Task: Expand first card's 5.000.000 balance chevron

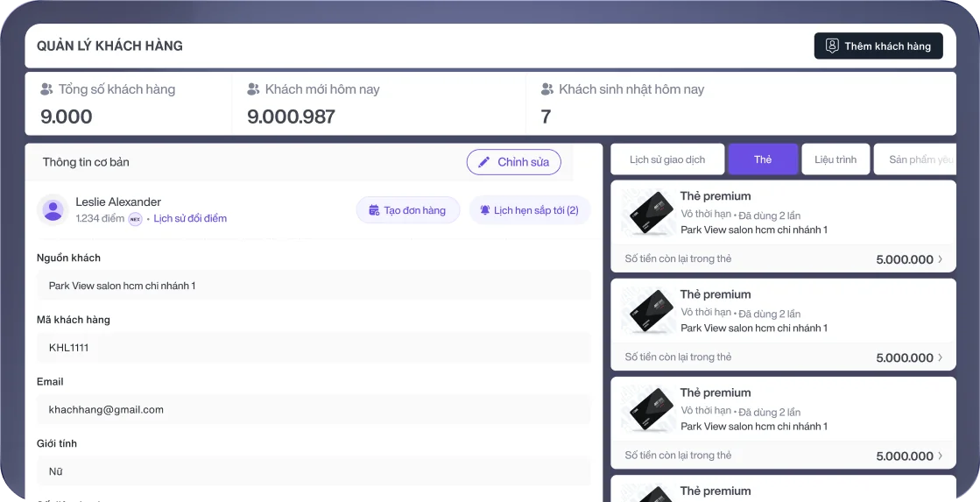Action: click(x=941, y=259)
